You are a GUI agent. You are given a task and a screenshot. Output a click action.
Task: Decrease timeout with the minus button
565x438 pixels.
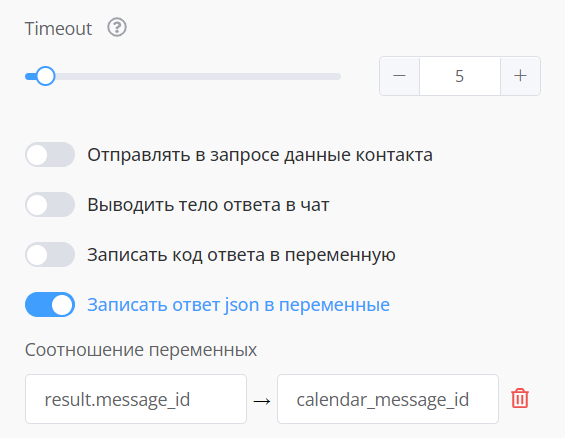pos(399,76)
